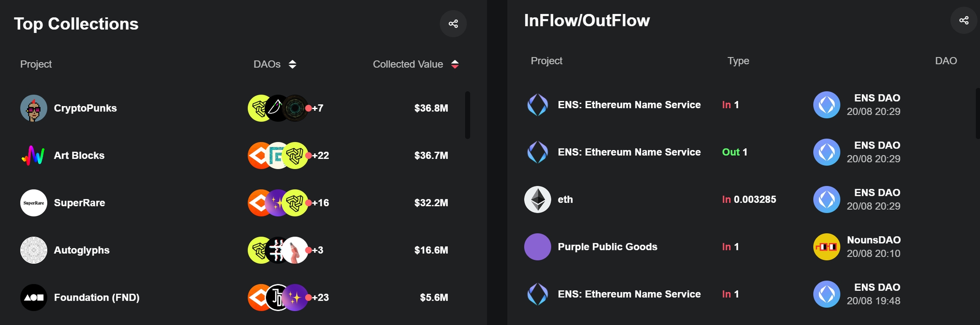Open the CryptoPunks project avatar
980x325 pixels.
point(34,108)
